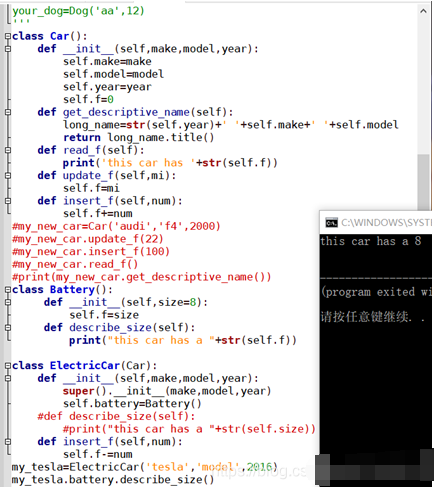Click the my_tesla=ElectricCar('tesla' line

tap(145, 467)
